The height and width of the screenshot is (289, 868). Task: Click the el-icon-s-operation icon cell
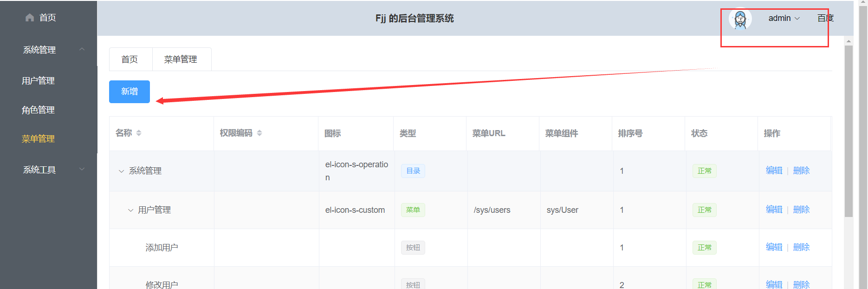click(356, 171)
